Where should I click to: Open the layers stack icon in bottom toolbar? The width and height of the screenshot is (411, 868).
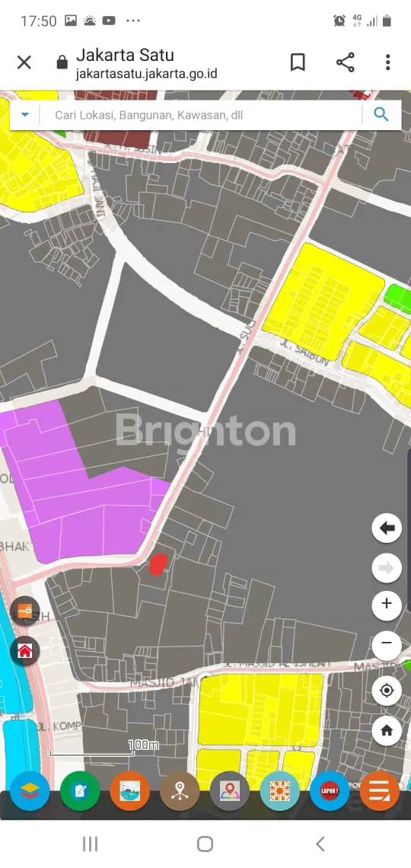[x=30, y=791]
